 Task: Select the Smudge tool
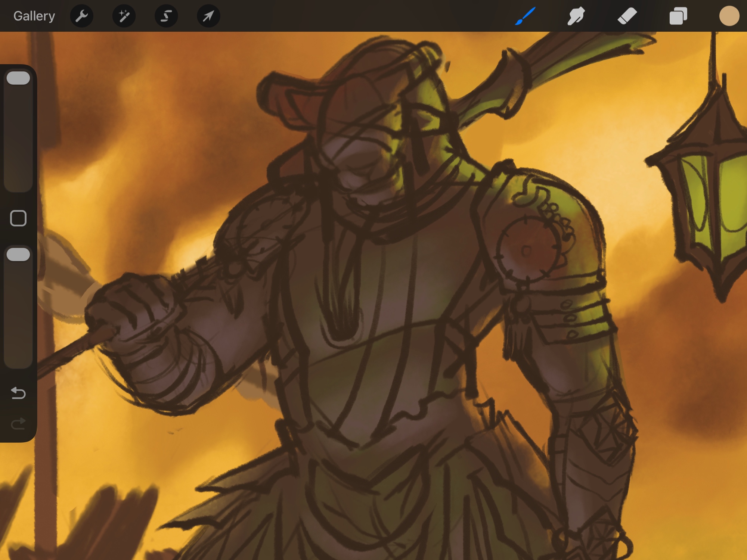click(576, 16)
